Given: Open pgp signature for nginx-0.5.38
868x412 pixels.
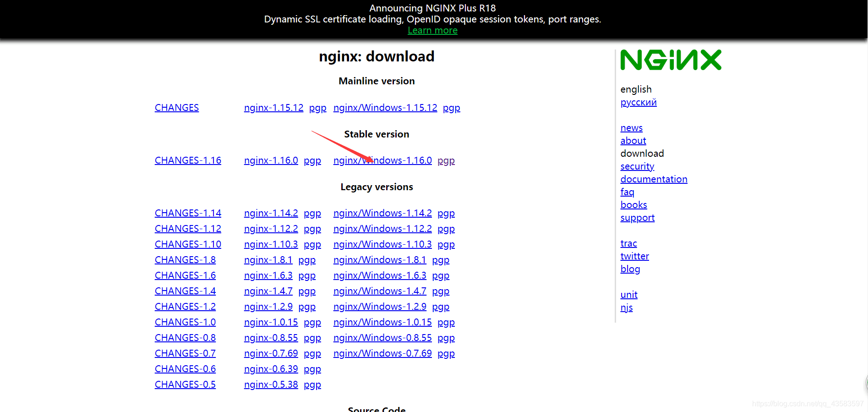Looking at the screenshot, I should click(x=312, y=385).
